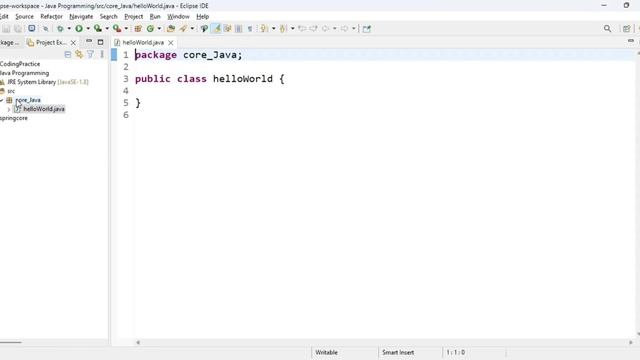The image size is (640, 360).
Task: Close the helloWorld.java editor tab
Action: (x=171, y=42)
